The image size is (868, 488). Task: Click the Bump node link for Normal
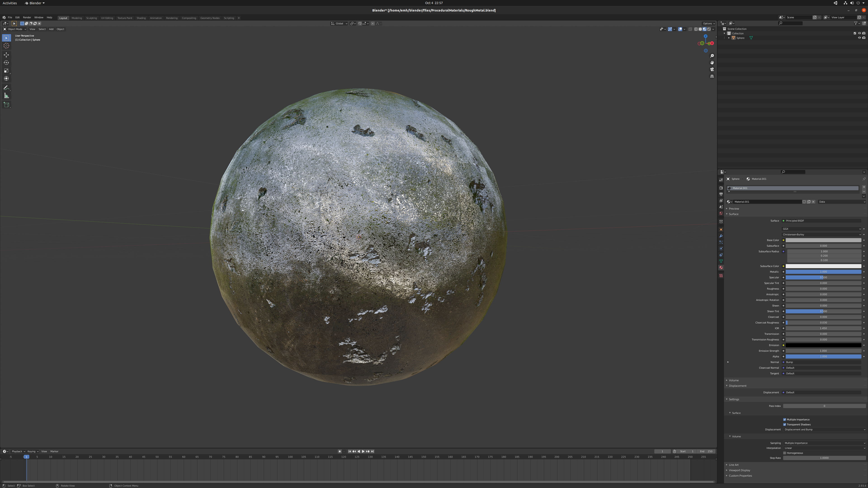(821, 362)
